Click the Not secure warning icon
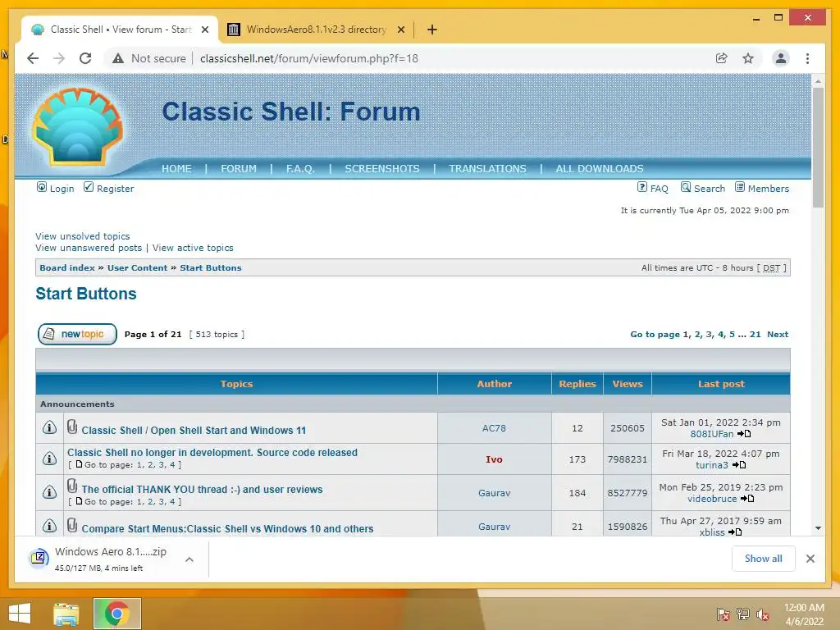The width and height of the screenshot is (840, 630). (118, 58)
